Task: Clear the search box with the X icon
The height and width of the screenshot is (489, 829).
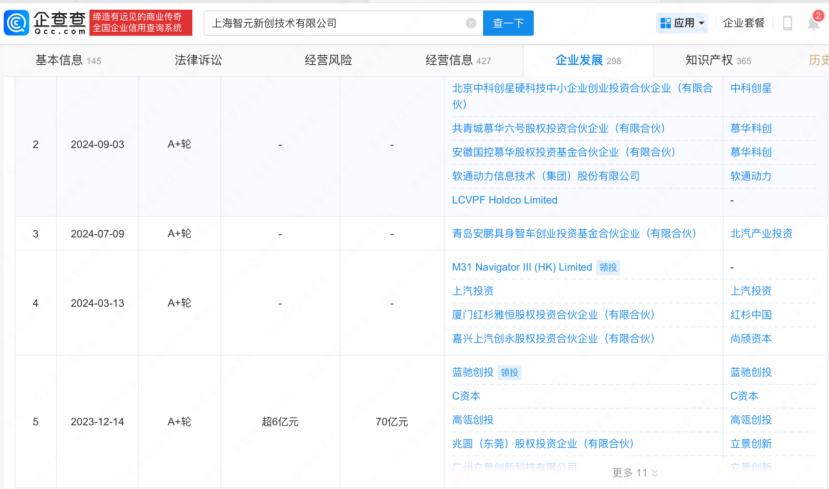Action: coord(471,23)
